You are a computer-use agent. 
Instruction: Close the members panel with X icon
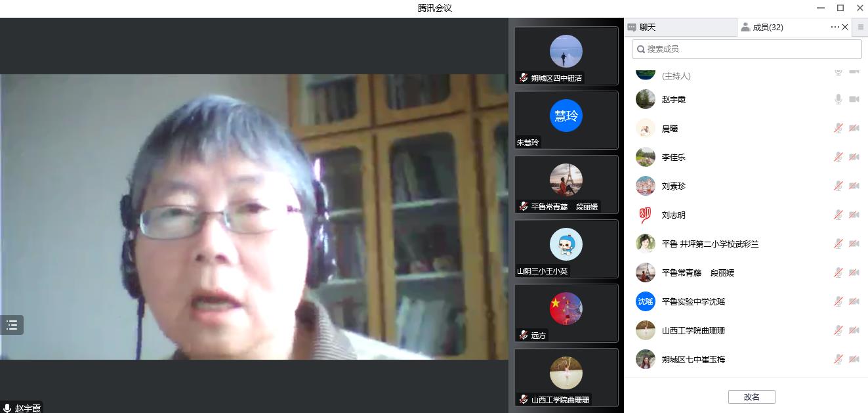coord(845,27)
